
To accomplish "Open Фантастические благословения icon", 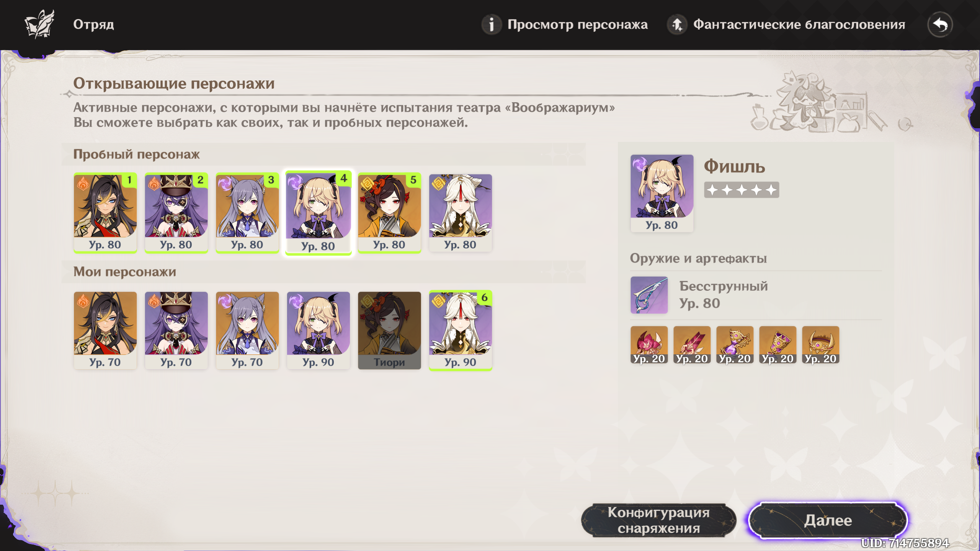I will point(677,25).
